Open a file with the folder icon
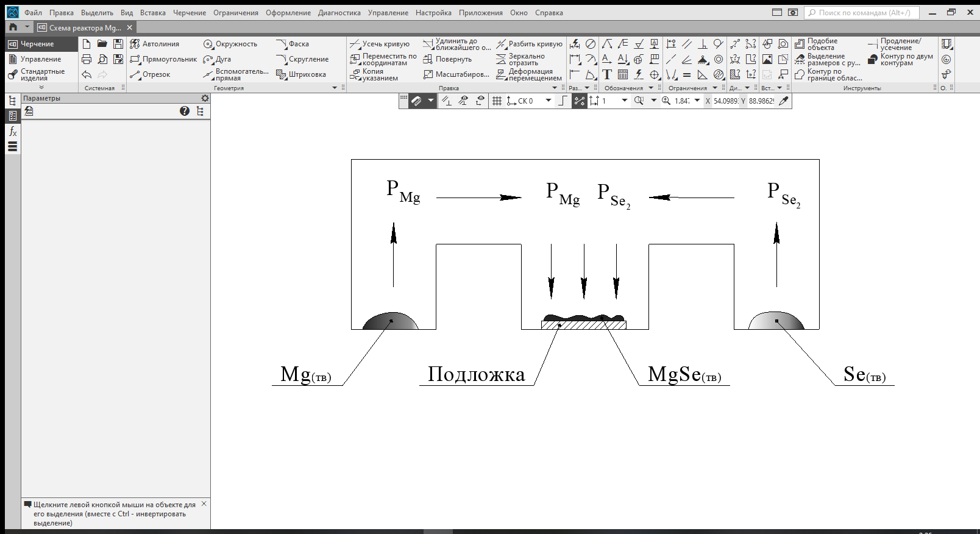The height and width of the screenshot is (534, 980). (102, 44)
